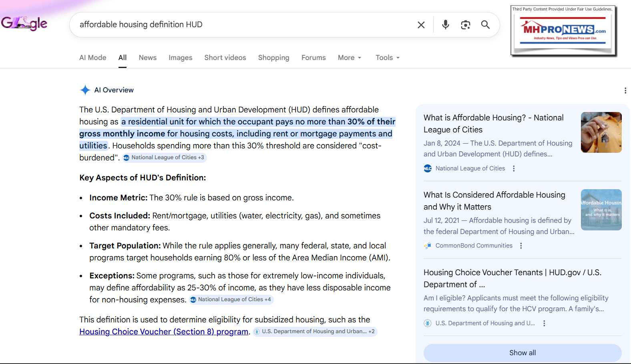The image size is (631, 364).
Task: Open the AI Mode tab
Action: (x=92, y=58)
